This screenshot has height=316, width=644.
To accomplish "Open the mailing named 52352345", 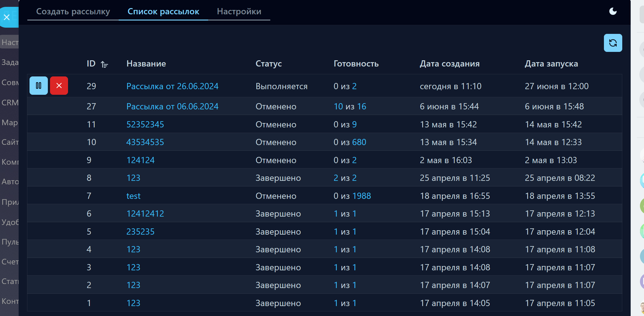I will point(145,125).
